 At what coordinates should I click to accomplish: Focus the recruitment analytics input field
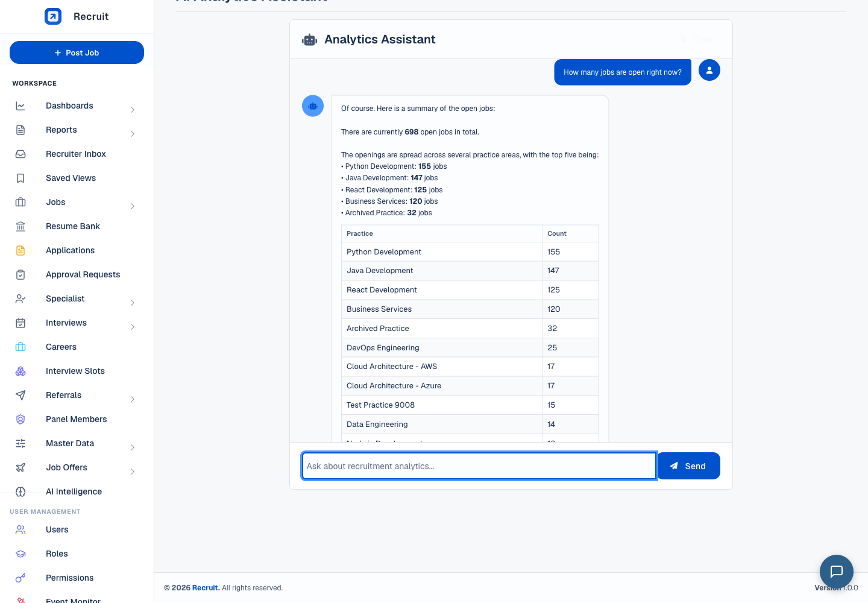click(x=479, y=466)
